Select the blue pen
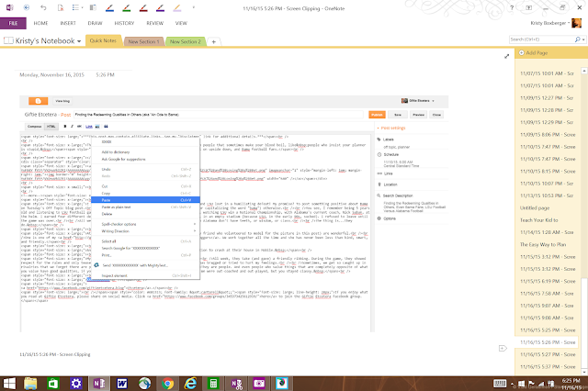The height and width of the screenshot is (391, 588). point(110,8)
